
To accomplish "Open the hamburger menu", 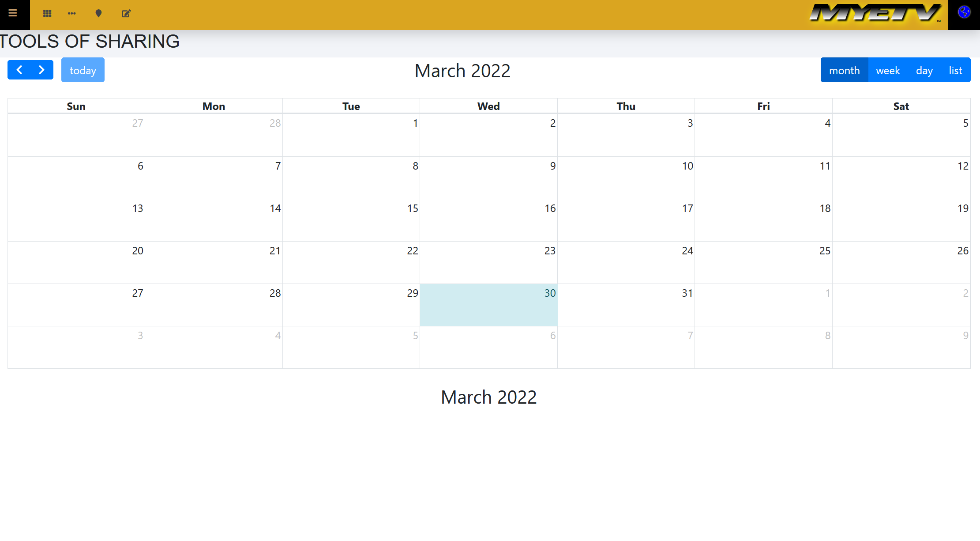I will click(x=13, y=13).
